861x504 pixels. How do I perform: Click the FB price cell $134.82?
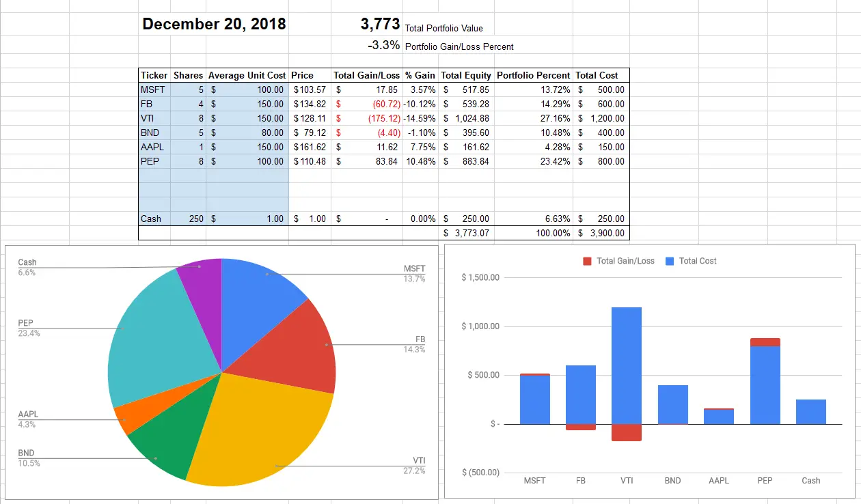310,104
